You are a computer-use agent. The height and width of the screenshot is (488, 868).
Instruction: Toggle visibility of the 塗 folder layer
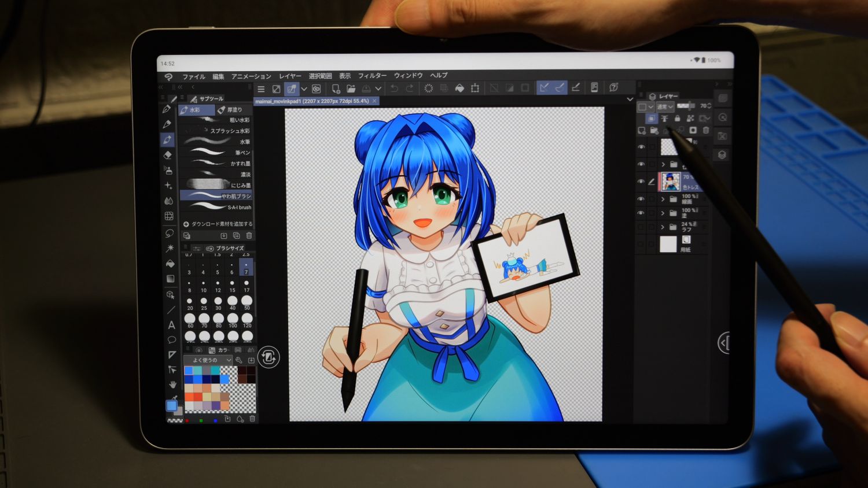click(x=641, y=213)
